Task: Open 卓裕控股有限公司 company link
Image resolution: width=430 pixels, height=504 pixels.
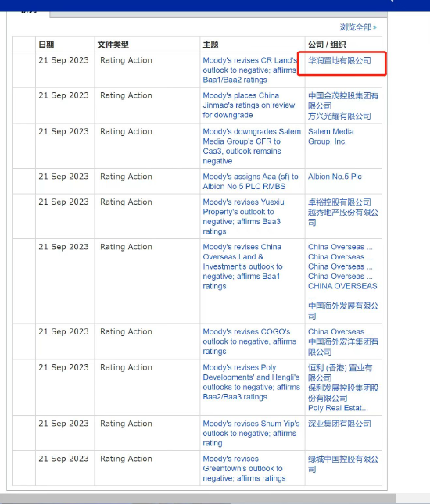Action: pyautogui.click(x=339, y=202)
